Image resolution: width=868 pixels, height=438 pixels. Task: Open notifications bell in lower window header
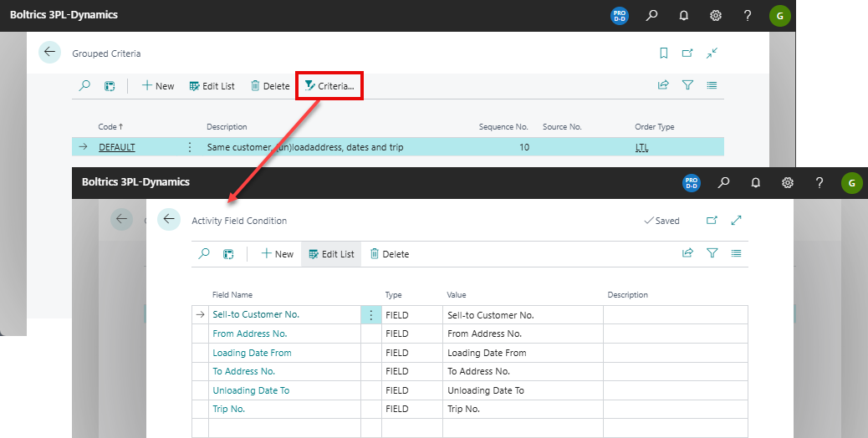point(755,182)
